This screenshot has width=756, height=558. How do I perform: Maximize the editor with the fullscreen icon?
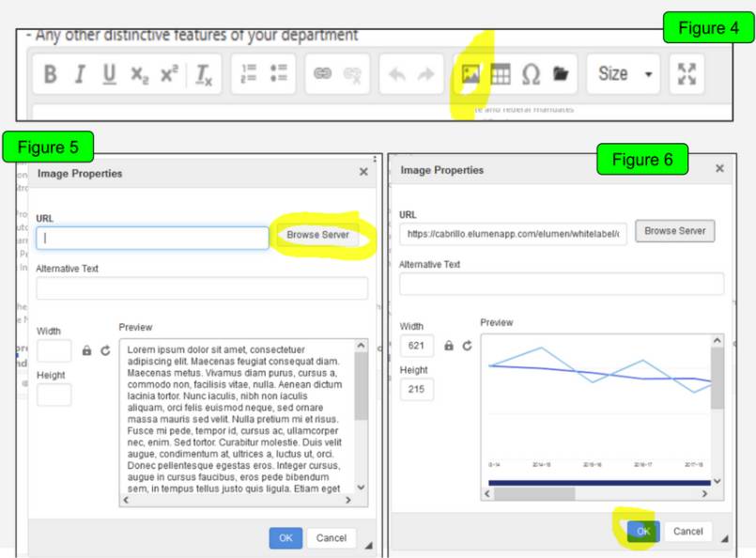coord(687,74)
